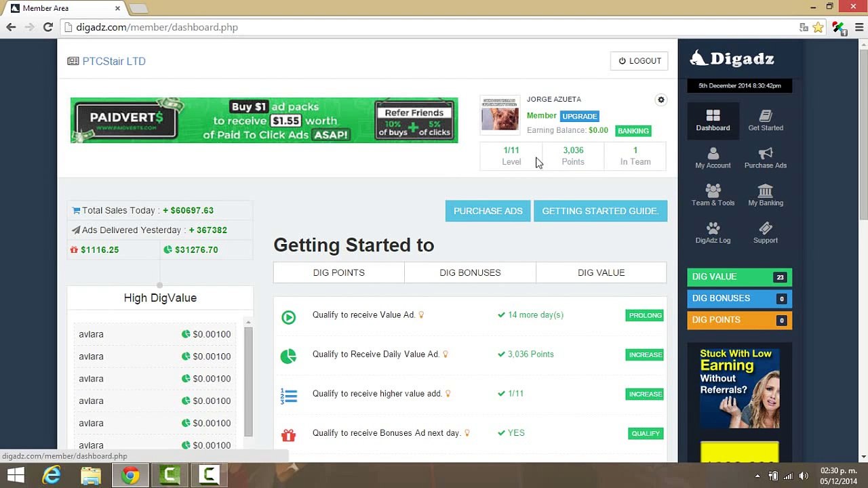Viewport: 868px width, 488px height.
Task: Click the PURCHASE ADS button
Action: pyautogui.click(x=488, y=211)
